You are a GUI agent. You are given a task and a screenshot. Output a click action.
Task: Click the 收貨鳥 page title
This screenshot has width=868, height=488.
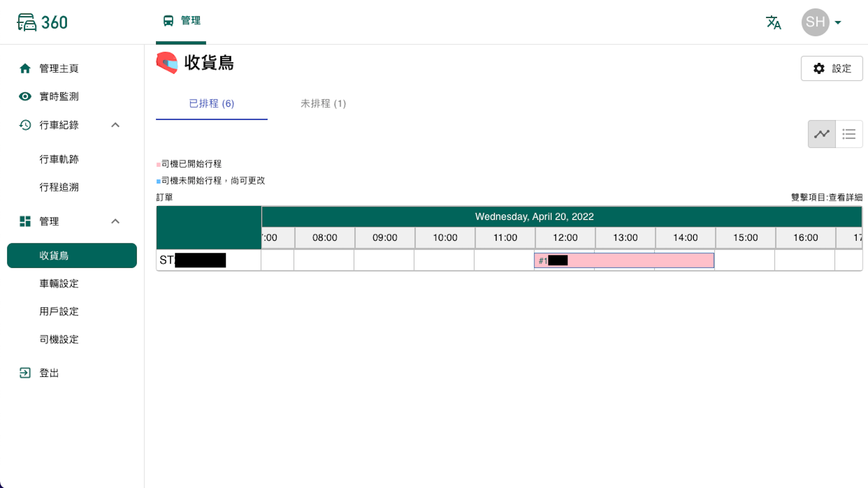[209, 63]
